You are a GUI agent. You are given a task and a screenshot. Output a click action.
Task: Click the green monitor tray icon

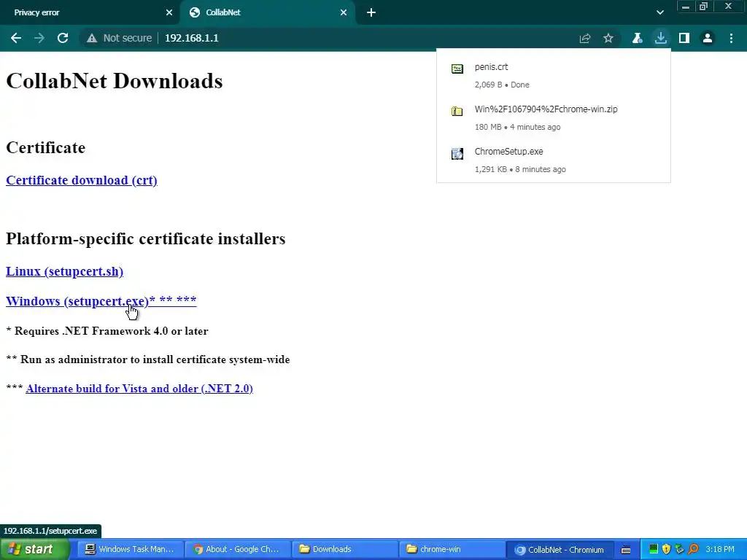click(654, 549)
